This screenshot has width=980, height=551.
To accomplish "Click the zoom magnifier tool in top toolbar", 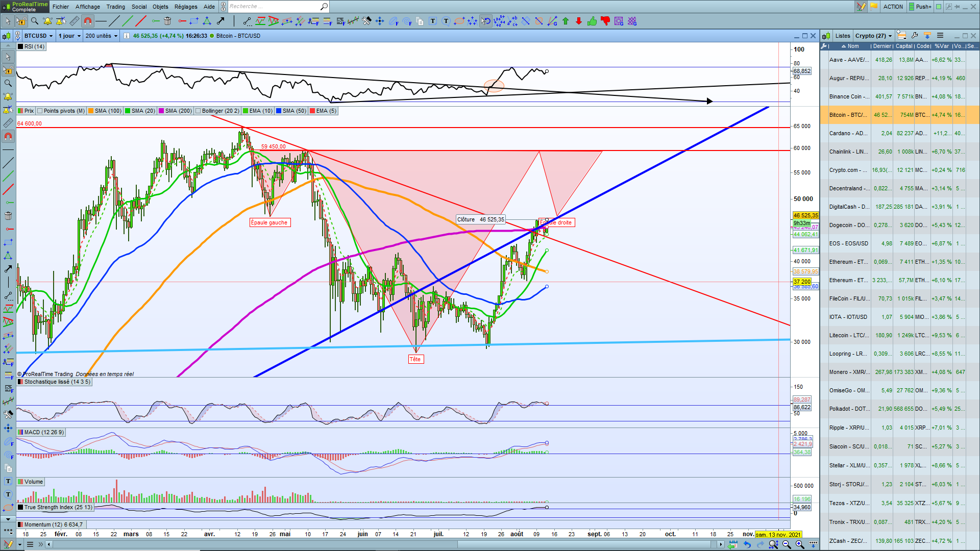I will (35, 21).
